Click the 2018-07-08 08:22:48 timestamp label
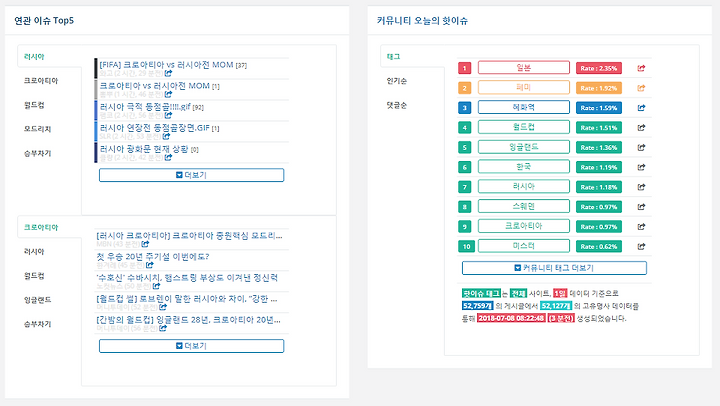 point(511,318)
